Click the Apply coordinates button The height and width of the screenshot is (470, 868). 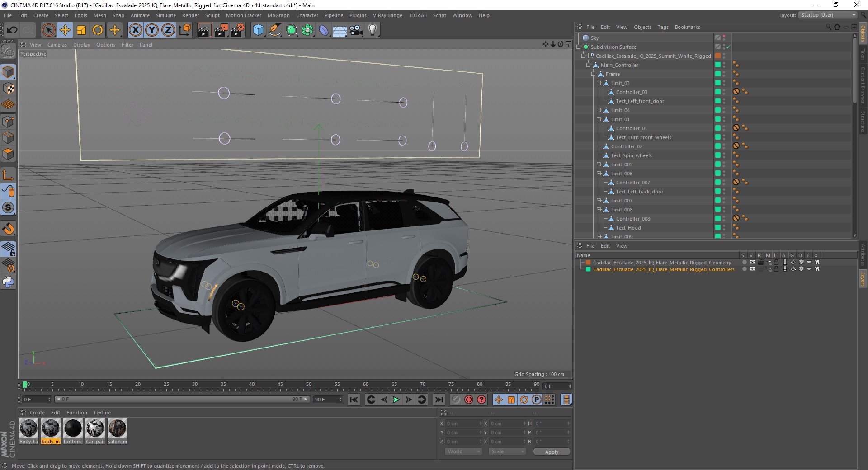point(552,451)
